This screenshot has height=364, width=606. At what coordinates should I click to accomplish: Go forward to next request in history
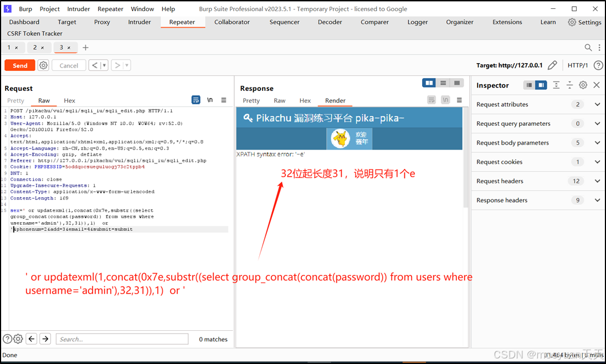(117, 65)
